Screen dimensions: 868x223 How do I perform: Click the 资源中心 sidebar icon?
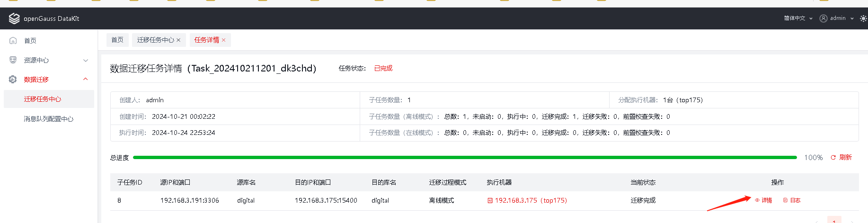click(x=13, y=60)
